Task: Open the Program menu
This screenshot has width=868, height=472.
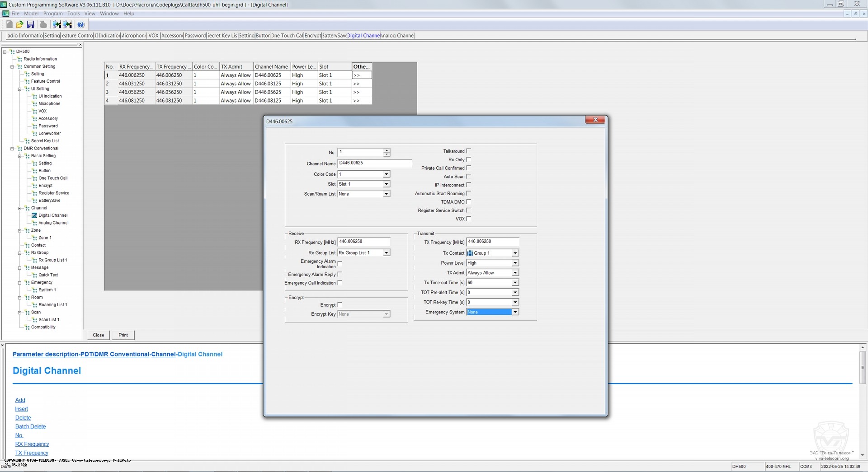Action: 53,14
